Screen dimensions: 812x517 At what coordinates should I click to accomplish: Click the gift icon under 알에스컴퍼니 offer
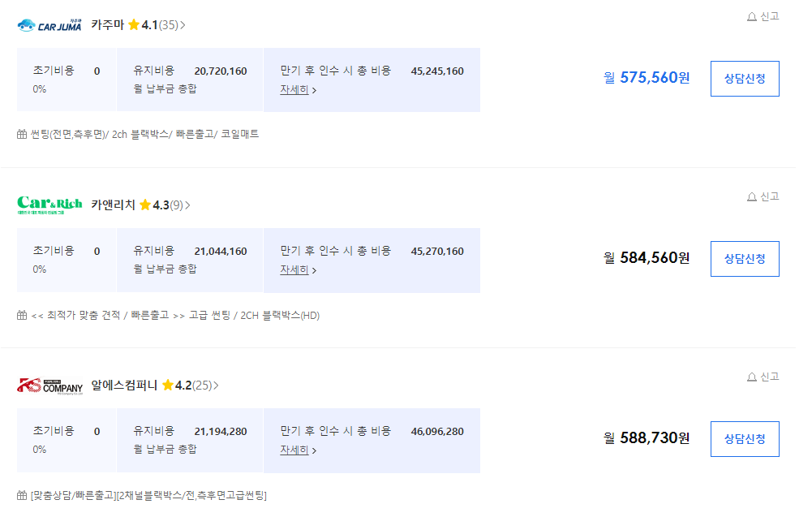(x=22, y=495)
